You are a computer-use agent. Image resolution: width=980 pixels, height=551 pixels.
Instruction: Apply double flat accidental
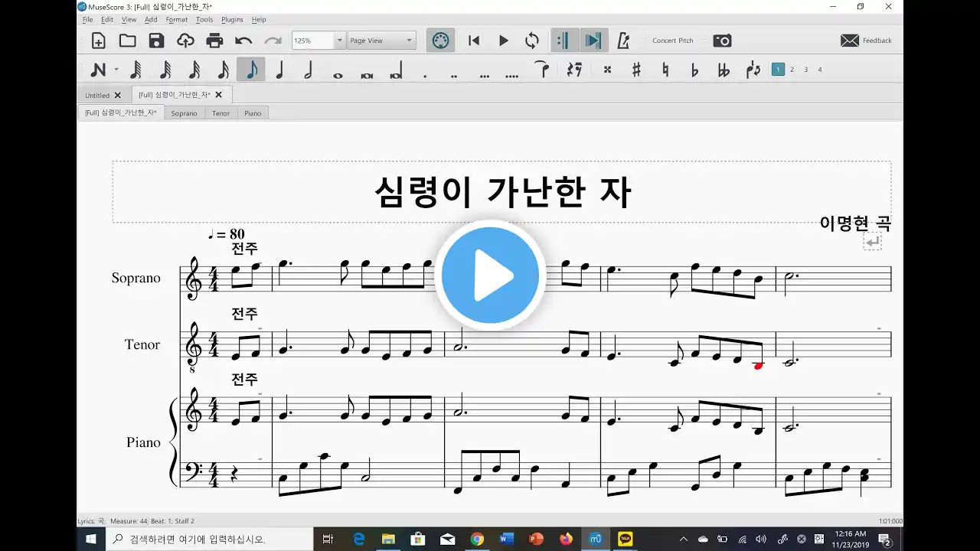click(724, 70)
